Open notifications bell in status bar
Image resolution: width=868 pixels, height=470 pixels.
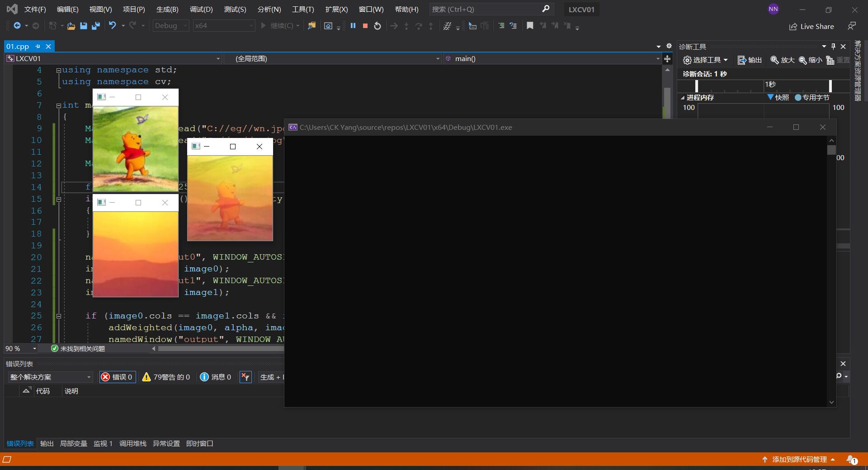(851, 460)
